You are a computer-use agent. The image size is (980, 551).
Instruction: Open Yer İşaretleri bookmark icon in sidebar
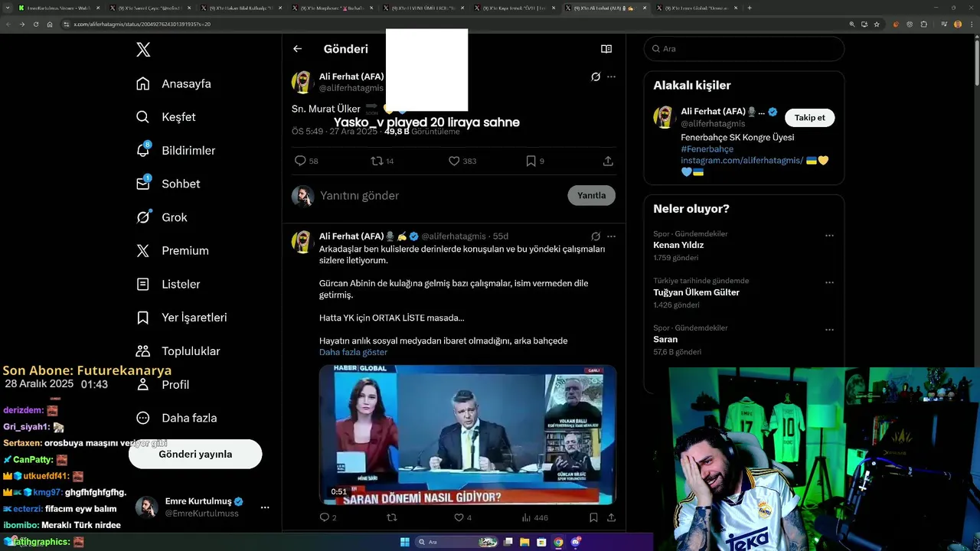(x=143, y=318)
